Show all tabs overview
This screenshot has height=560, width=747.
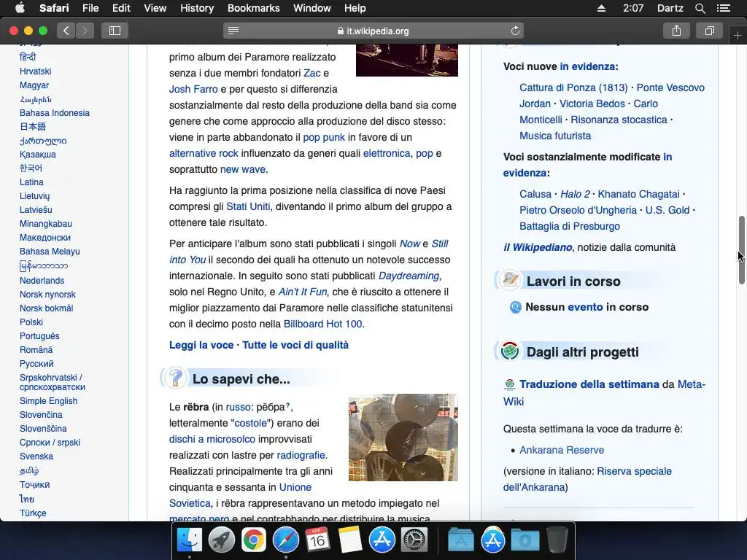(x=709, y=31)
